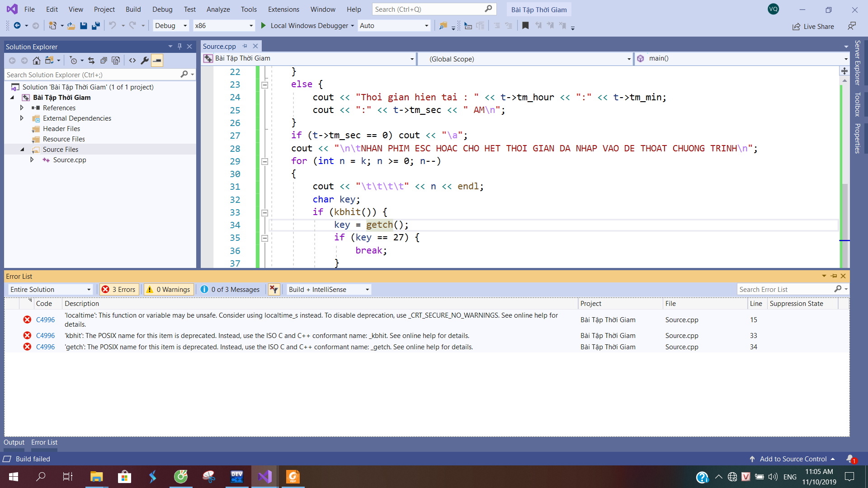Viewport: 868px width, 488px height.
Task: Switch to the Output tab
Action: pos(13,442)
